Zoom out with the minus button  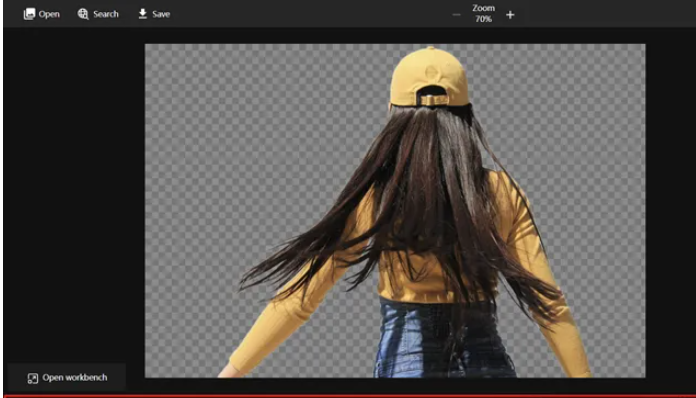pos(456,15)
